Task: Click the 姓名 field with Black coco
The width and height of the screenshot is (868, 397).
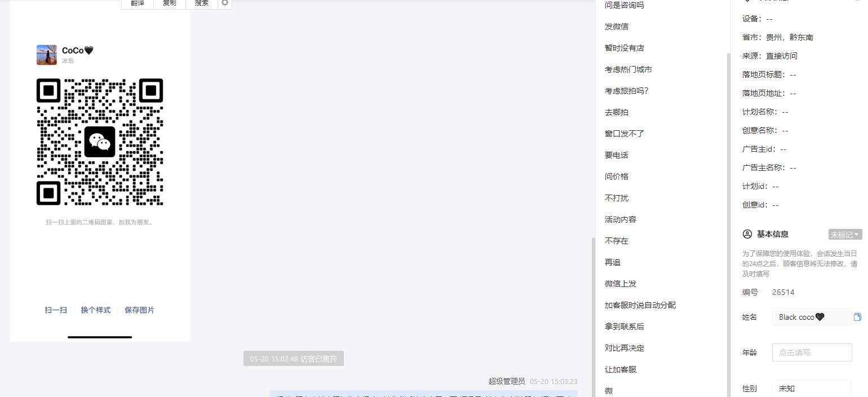Action: click(812, 317)
